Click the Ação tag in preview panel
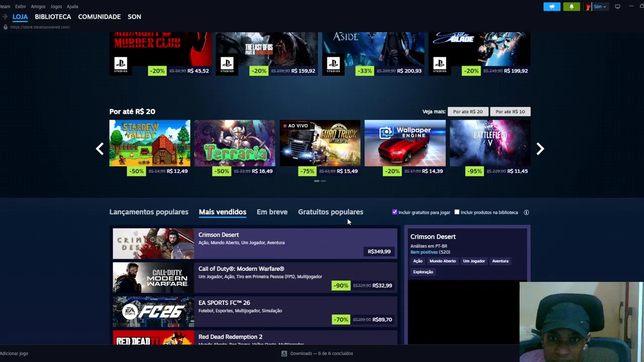 pos(418,261)
